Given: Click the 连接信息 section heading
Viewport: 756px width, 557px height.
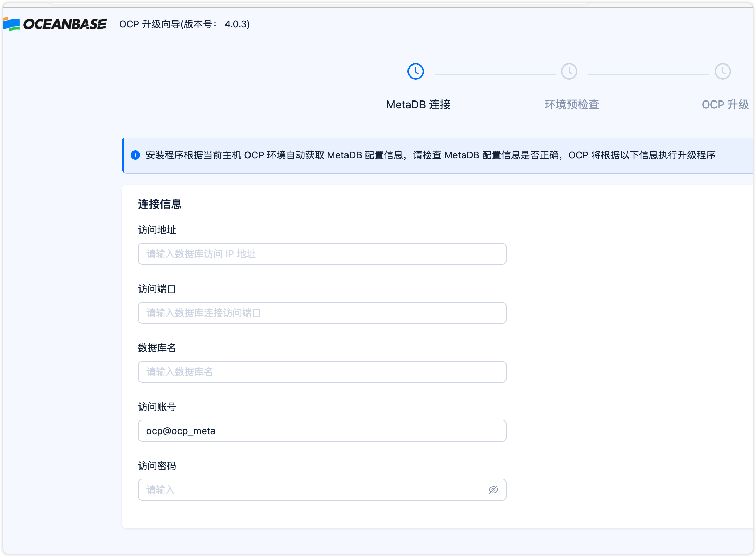Looking at the screenshot, I should pos(160,204).
